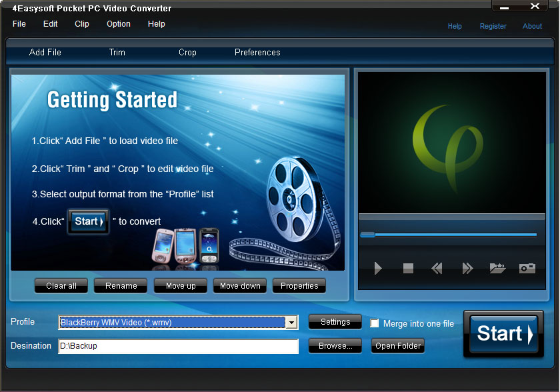Open Preferences from toolbar
The width and height of the screenshot is (560, 392).
pos(257,53)
